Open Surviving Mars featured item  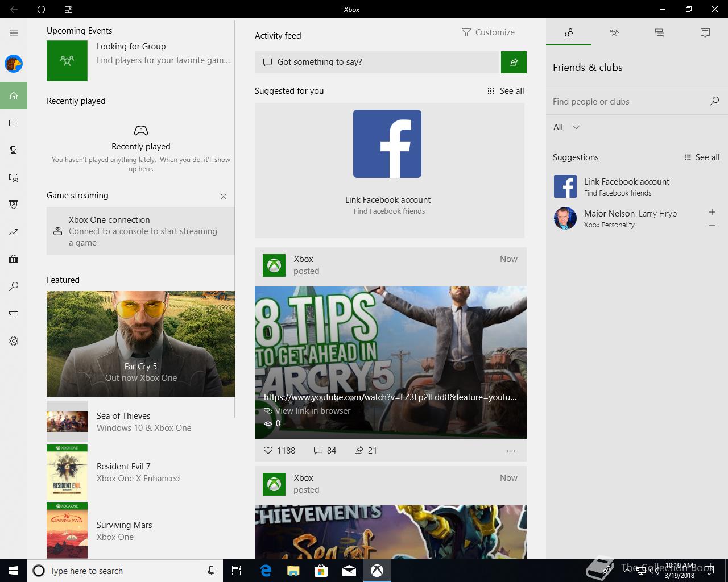click(x=140, y=531)
